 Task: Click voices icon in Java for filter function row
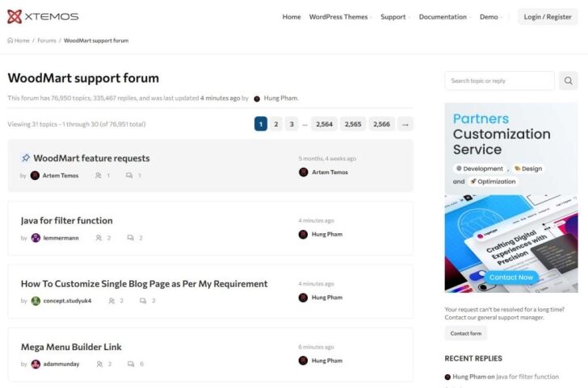pos(99,238)
